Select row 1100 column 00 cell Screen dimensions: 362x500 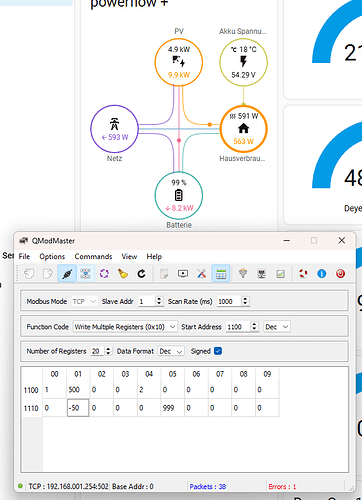[54, 390]
